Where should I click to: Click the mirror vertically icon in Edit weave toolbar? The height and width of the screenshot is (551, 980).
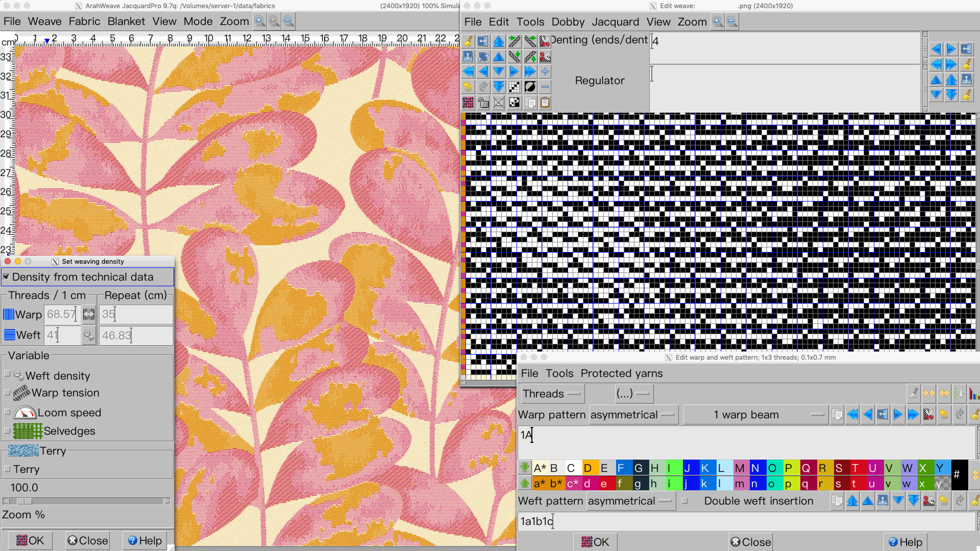coord(468,57)
